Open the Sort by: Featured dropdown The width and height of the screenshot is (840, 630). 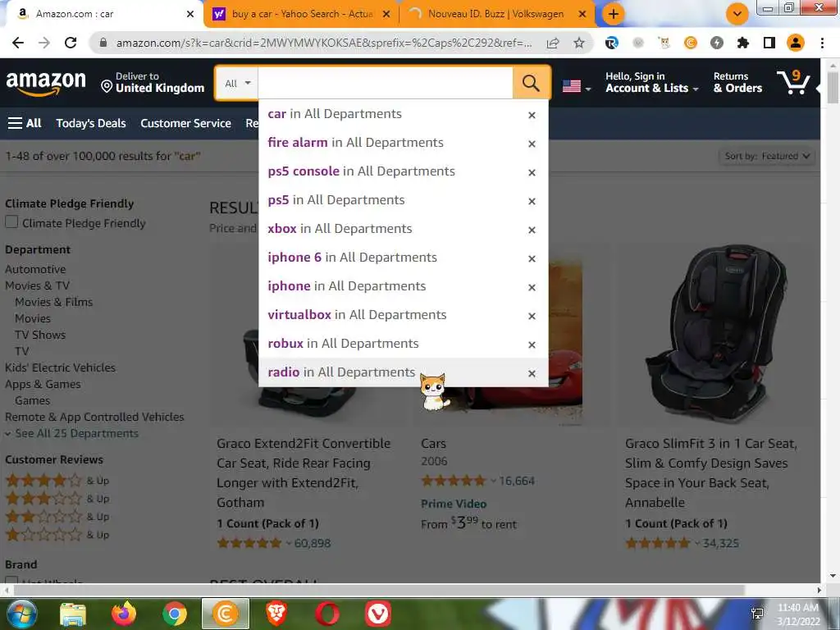766,156
